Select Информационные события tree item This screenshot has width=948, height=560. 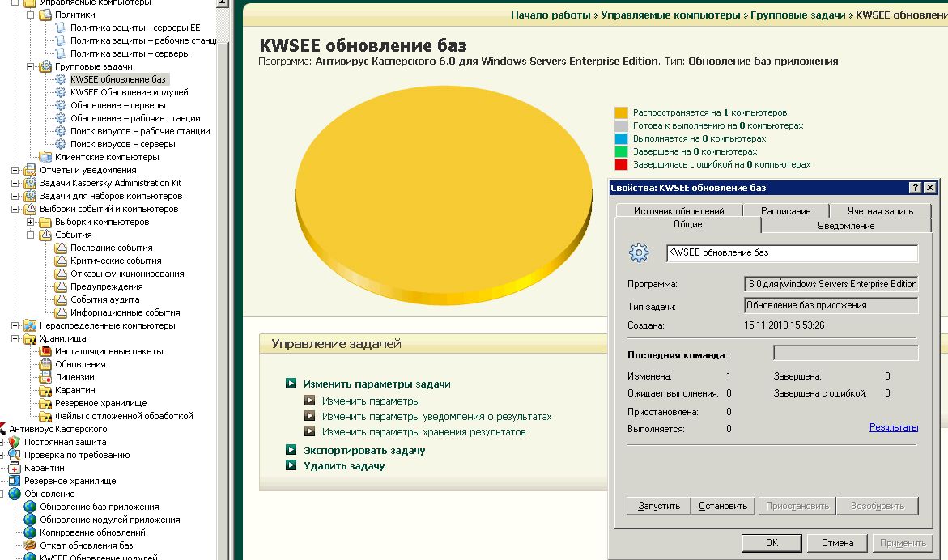tap(125, 312)
